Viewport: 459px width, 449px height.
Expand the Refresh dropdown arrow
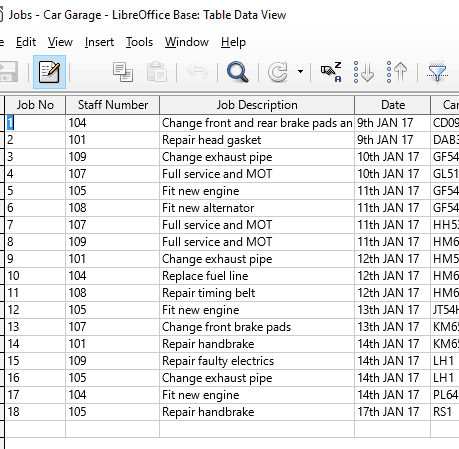tap(300, 72)
